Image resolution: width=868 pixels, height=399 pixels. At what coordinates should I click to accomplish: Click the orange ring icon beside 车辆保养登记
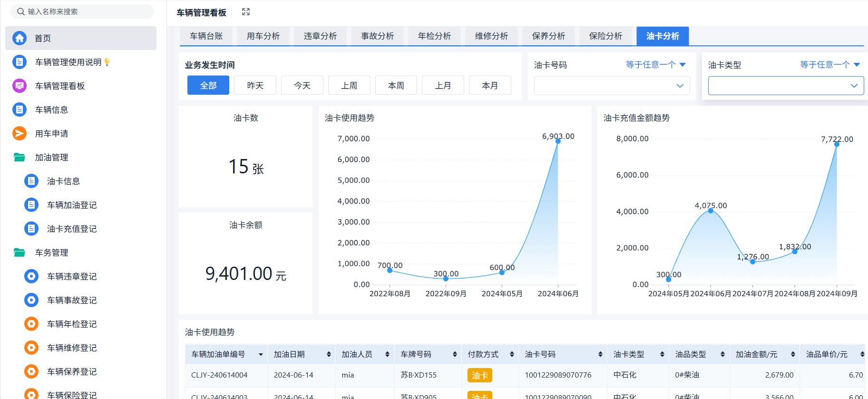(x=31, y=371)
